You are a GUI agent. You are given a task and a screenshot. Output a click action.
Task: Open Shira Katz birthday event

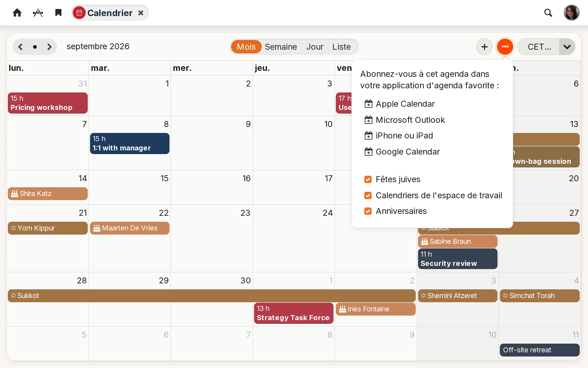point(48,193)
